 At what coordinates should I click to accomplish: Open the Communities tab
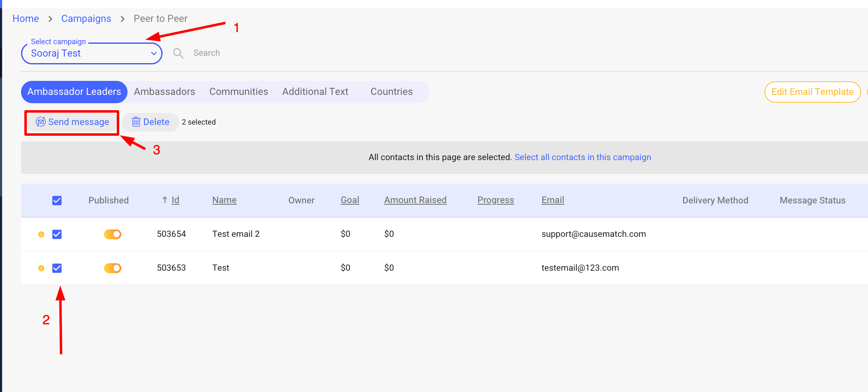click(x=238, y=92)
